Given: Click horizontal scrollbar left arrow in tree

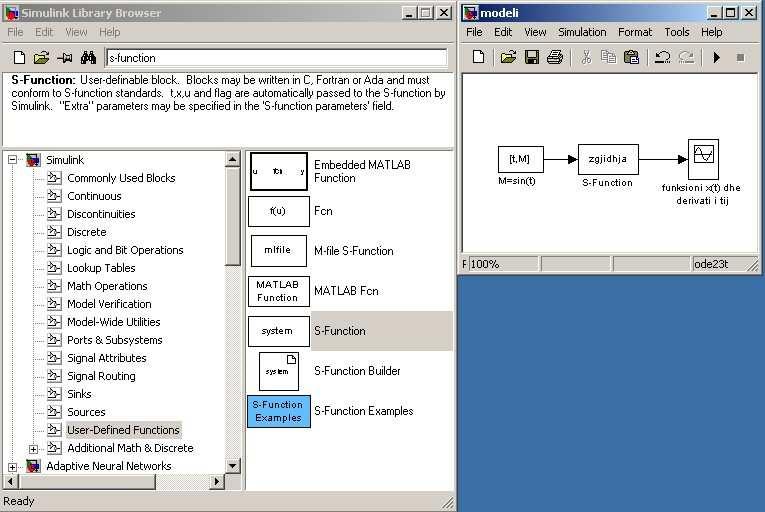Looking at the screenshot, I should pyautogui.click(x=10, y=482).
